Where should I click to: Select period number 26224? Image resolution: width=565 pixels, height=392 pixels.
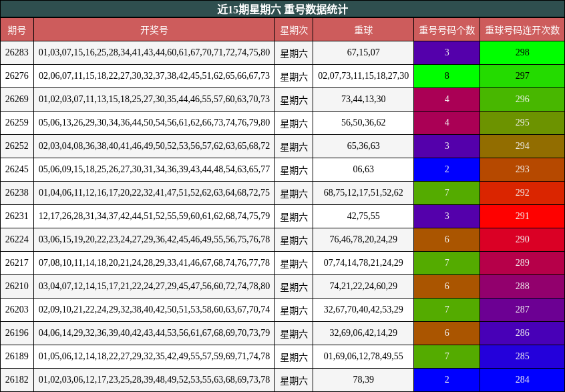(17, 240)
